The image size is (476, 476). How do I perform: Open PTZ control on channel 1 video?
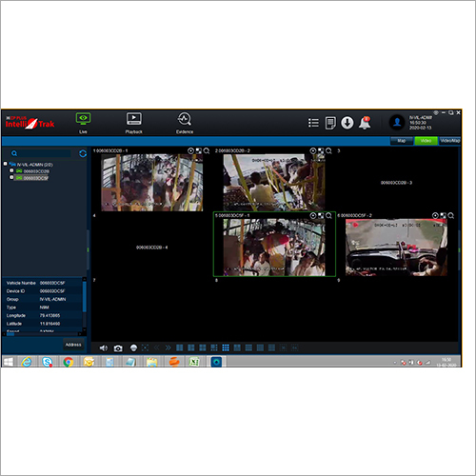(190, 151)
